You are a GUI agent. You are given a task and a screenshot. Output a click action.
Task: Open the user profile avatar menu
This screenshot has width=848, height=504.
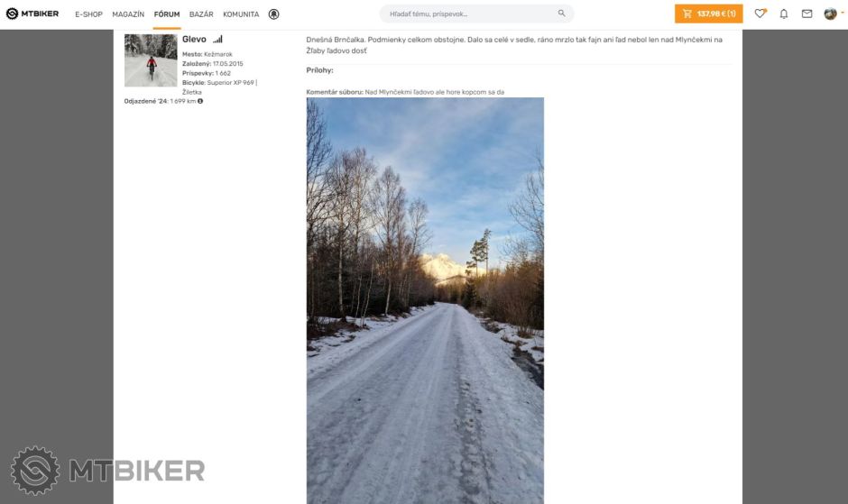pyautogui.click(x=831, y=14)
